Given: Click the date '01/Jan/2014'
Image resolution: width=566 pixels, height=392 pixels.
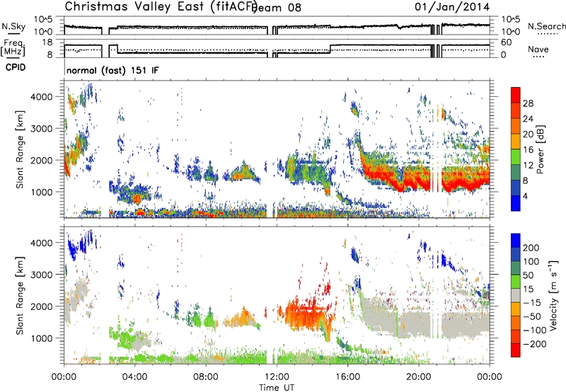Looking at the screenshot, I should (x=452, y=6).
